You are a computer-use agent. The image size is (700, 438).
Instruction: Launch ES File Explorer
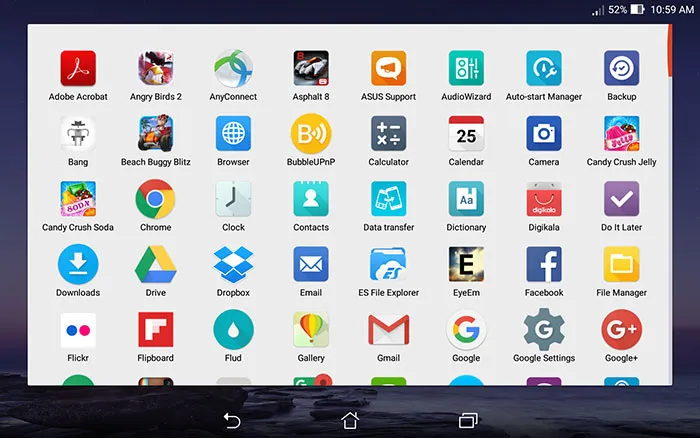(x=388, y=265)
